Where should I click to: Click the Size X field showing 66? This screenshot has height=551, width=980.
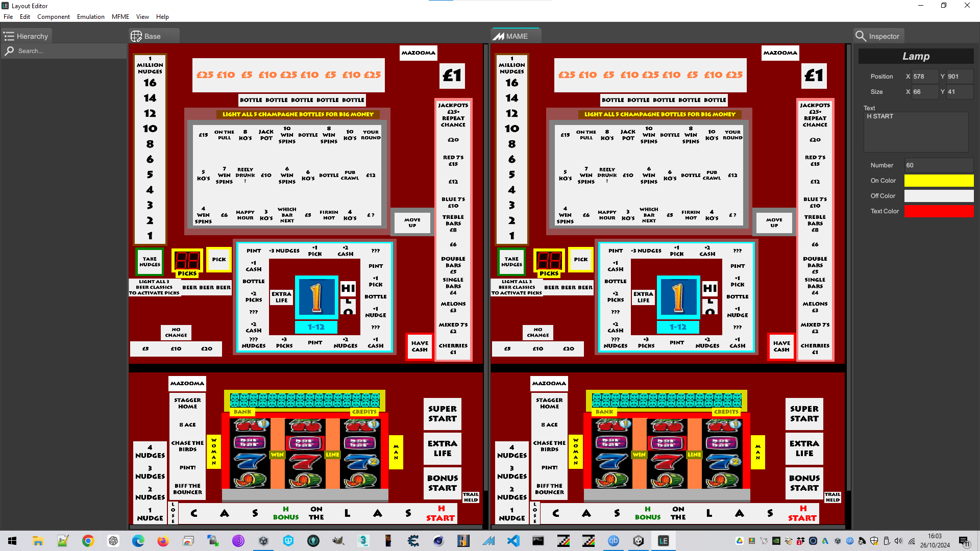[x=925, y=92]
